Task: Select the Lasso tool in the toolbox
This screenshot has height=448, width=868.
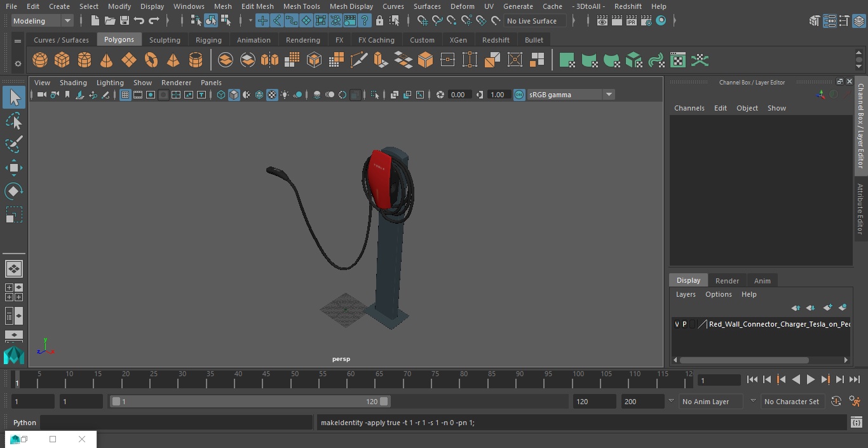Action: click(13, 121)
